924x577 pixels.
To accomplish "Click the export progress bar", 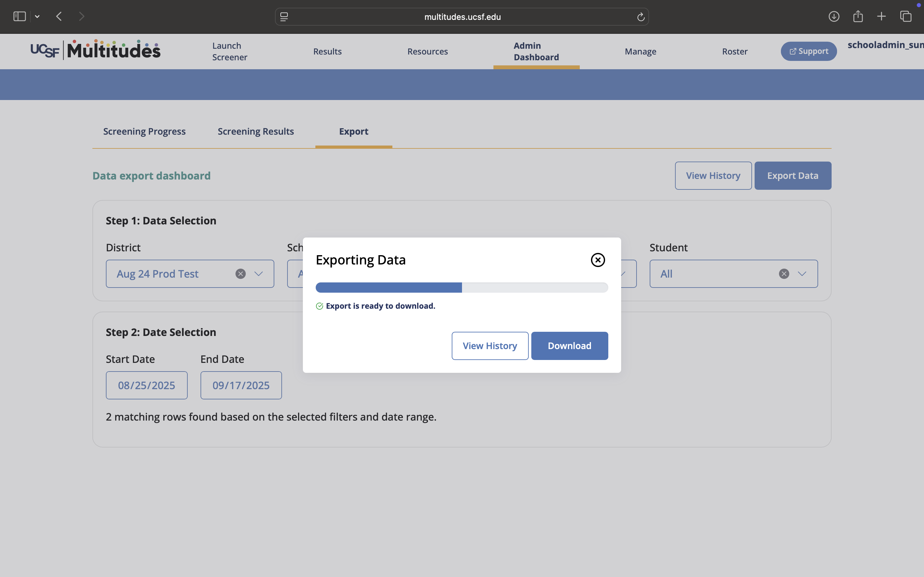I will [x=462, y=287].
